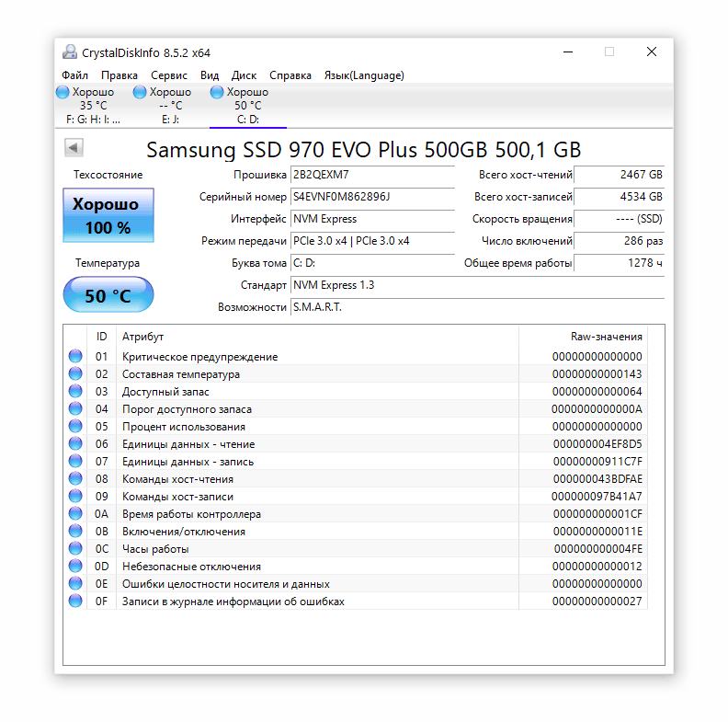Click the Стандарт field NVM Express 1.3

[477, 285]
